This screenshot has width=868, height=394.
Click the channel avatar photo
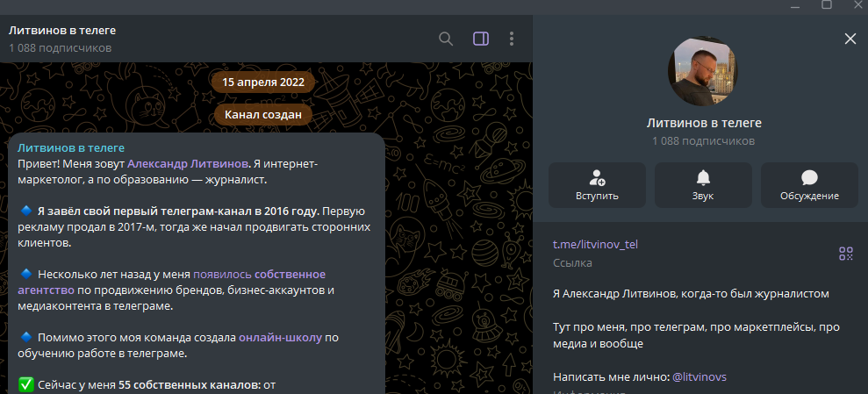[703, 72]
